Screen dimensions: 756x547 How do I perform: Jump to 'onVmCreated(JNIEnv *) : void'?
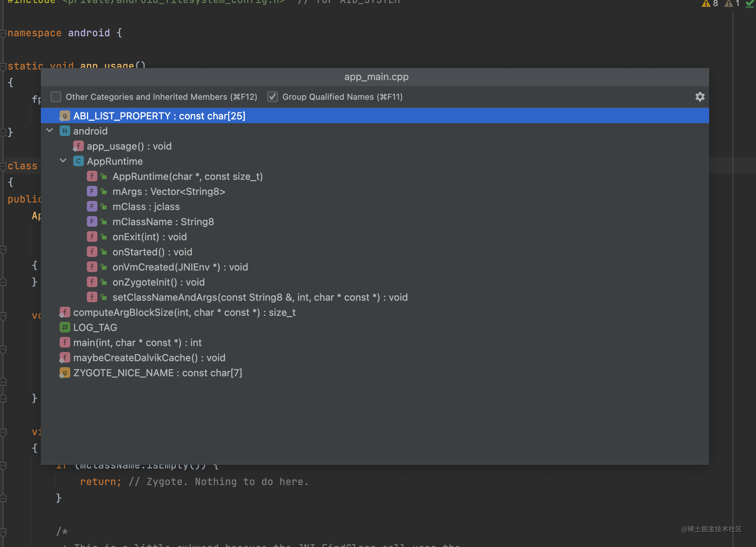pos(375,267)
